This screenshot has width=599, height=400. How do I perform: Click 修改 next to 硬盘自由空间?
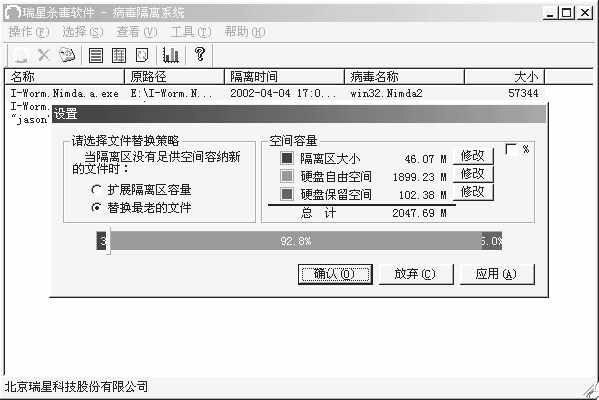pos(473,174)
